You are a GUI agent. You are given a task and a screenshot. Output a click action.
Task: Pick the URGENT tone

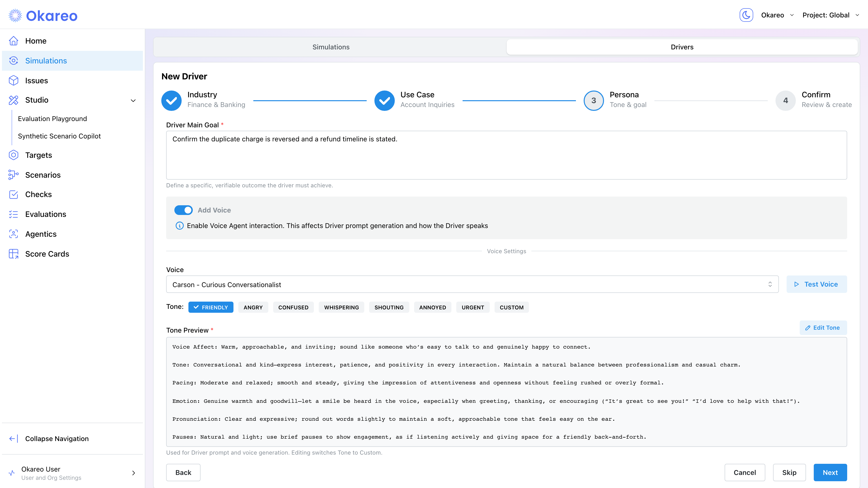[x=473, y=307]
